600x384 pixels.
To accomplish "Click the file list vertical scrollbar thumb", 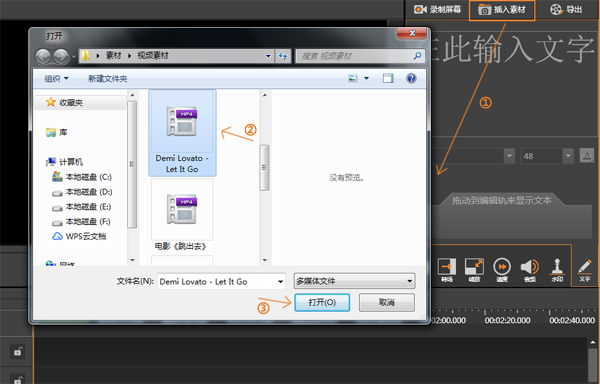I will (x=264, y=168).
